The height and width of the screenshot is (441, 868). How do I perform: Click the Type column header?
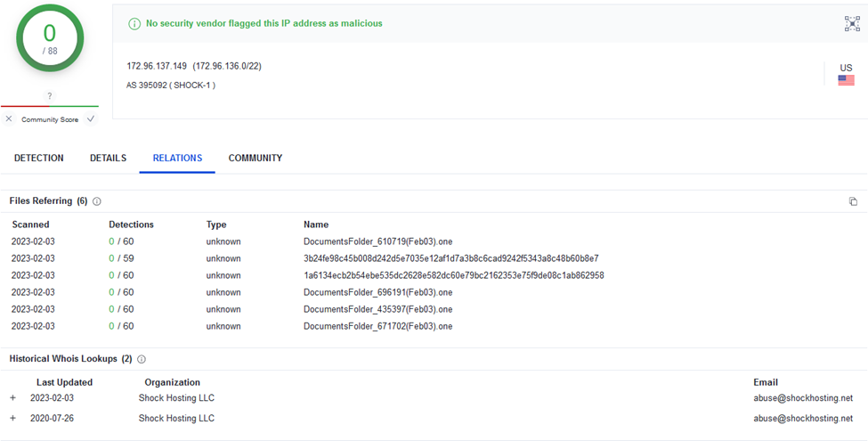tap(216, 225)
